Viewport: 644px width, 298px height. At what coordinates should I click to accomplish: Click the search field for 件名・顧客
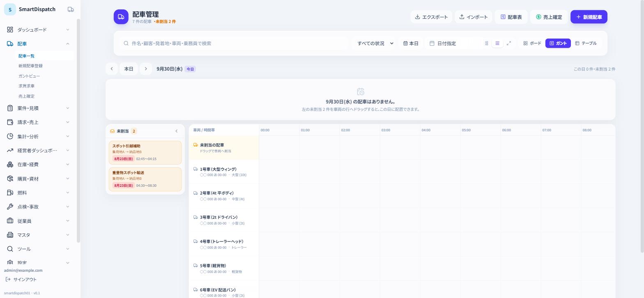point(235,43)
